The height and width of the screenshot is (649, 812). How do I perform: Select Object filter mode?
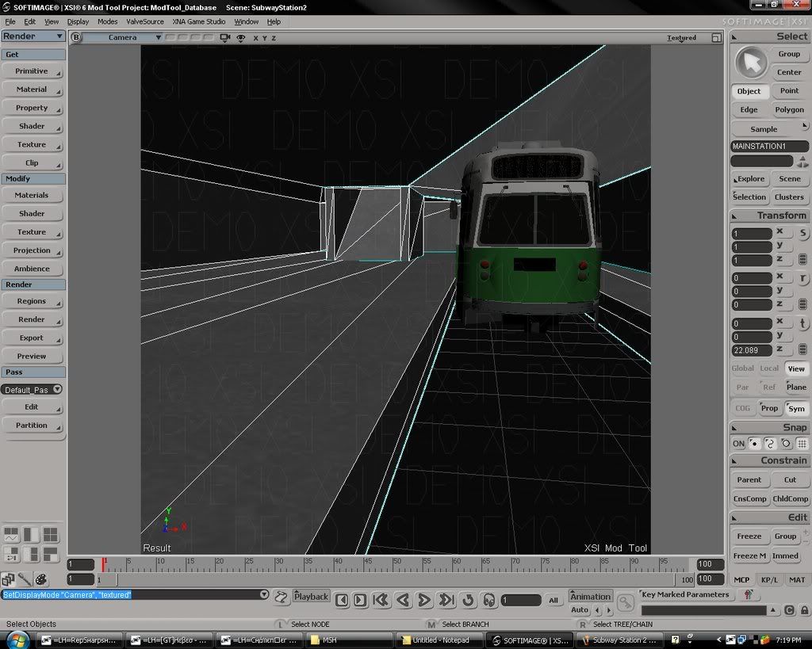point(749,91)
